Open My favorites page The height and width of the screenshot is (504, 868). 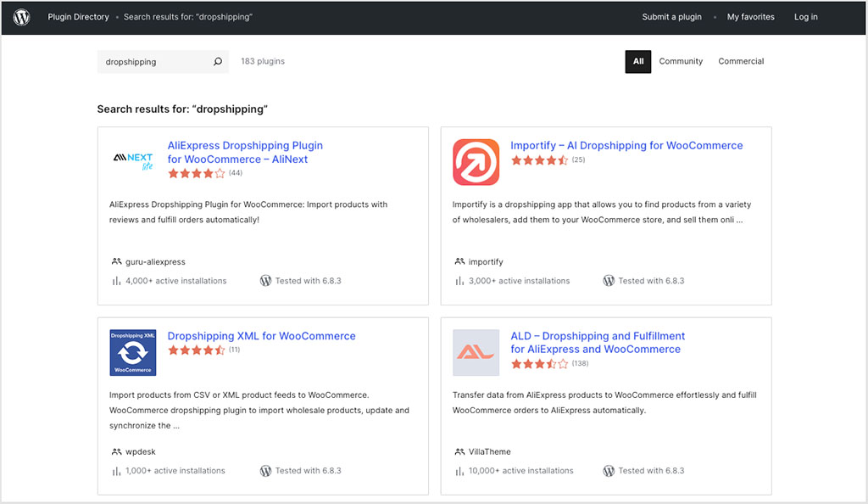pyautogui.click(x=750, y=17)
